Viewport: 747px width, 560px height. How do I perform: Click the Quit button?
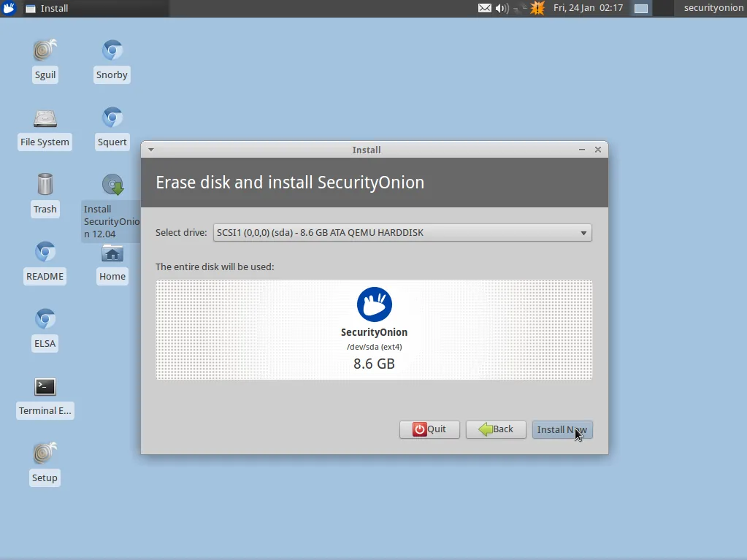[x=429, y=429]
